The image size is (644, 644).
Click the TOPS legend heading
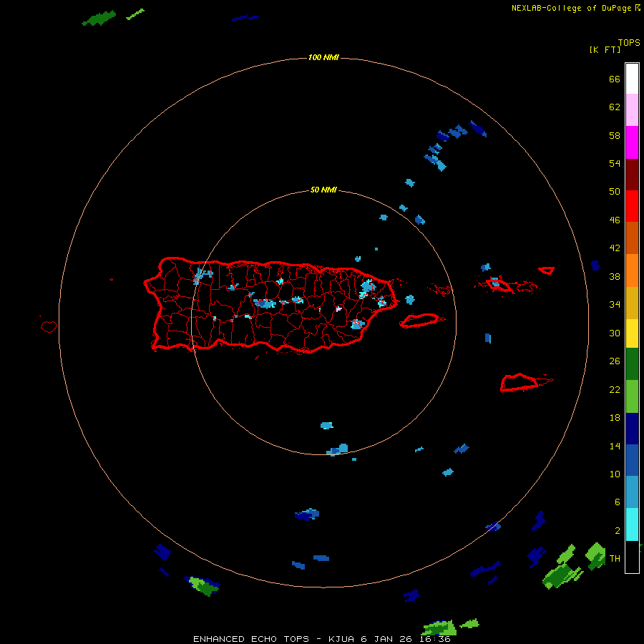click(629, 42)
